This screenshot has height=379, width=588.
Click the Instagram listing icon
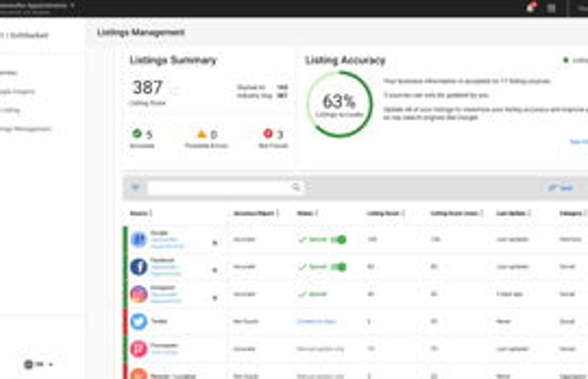click(x=139, y=294)
